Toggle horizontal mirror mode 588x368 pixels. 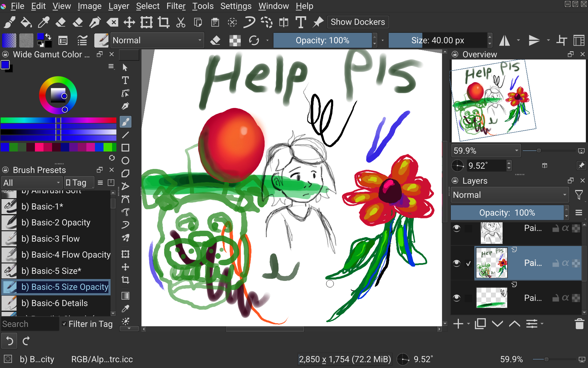pyautogui.click(x=504, y=40)
